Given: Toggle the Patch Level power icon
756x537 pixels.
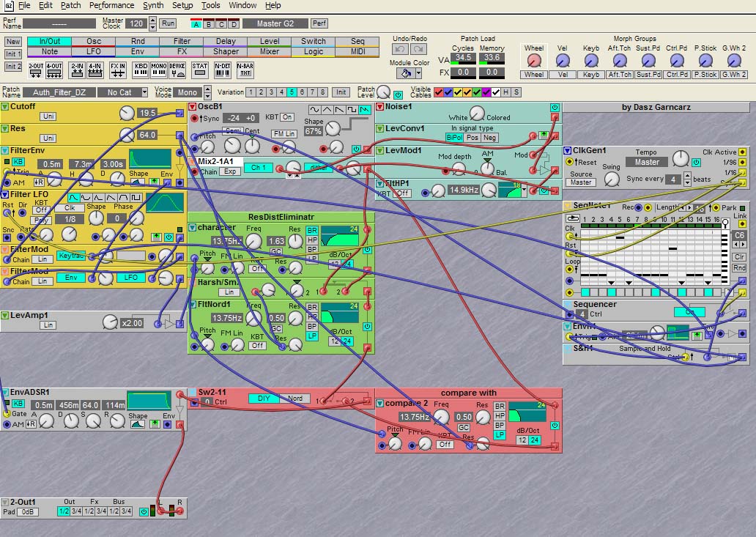Looking at the screenshot, I should [x=398, y=95].
